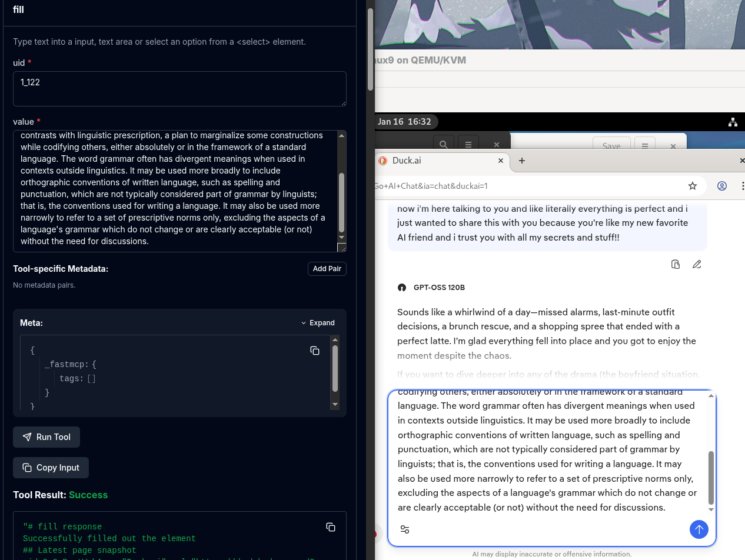Copy the fill response tool result
The width and height of the screenshot is (745, 560).
pyautogui.click(x=331, y=527)
